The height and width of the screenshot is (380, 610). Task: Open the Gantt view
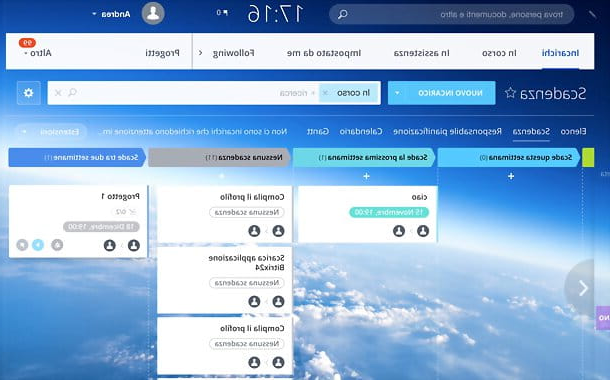point(317,131)
